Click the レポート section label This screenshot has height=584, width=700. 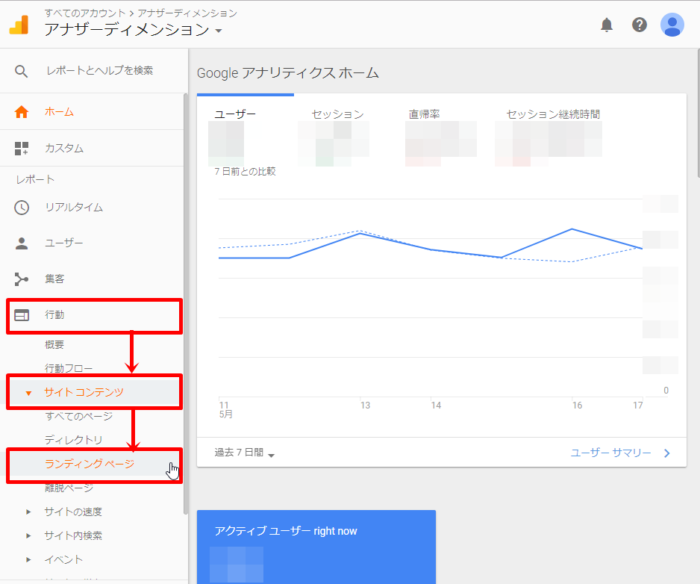[x=35, y=179]
